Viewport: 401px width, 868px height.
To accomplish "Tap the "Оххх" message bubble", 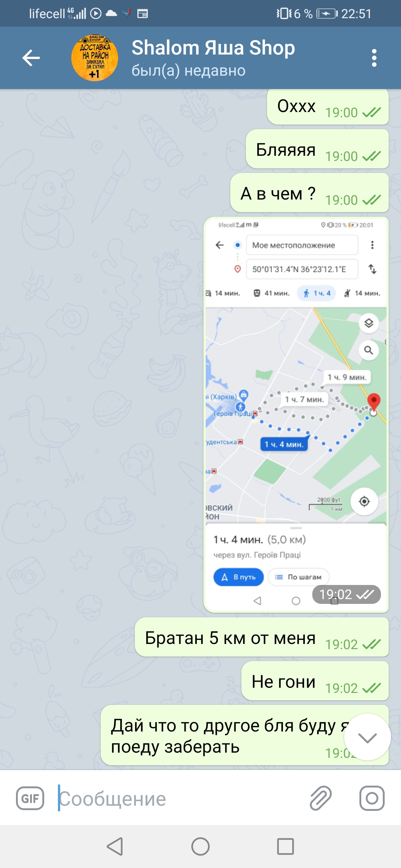I will (x=327, y=106).
